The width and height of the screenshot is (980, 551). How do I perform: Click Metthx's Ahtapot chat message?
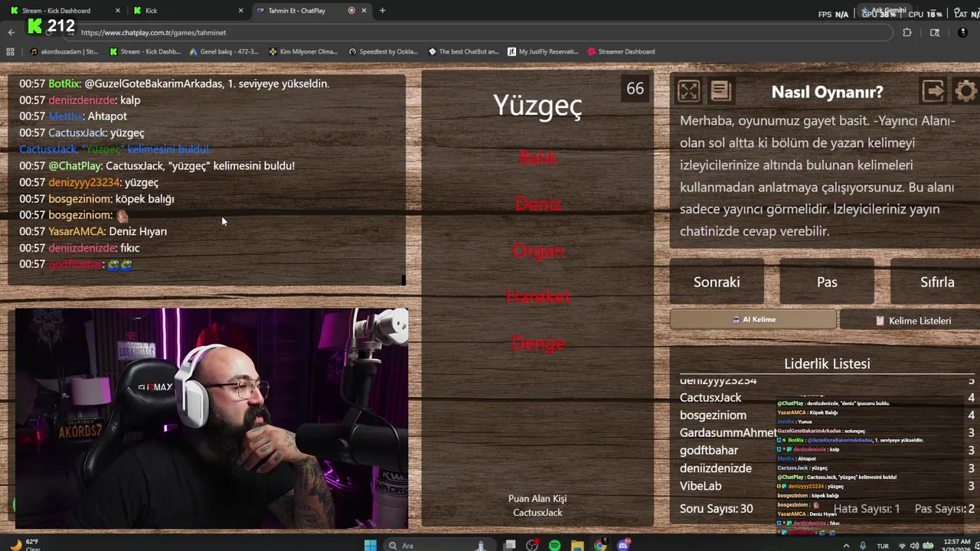pyautogui.click(x=73, y=116)
